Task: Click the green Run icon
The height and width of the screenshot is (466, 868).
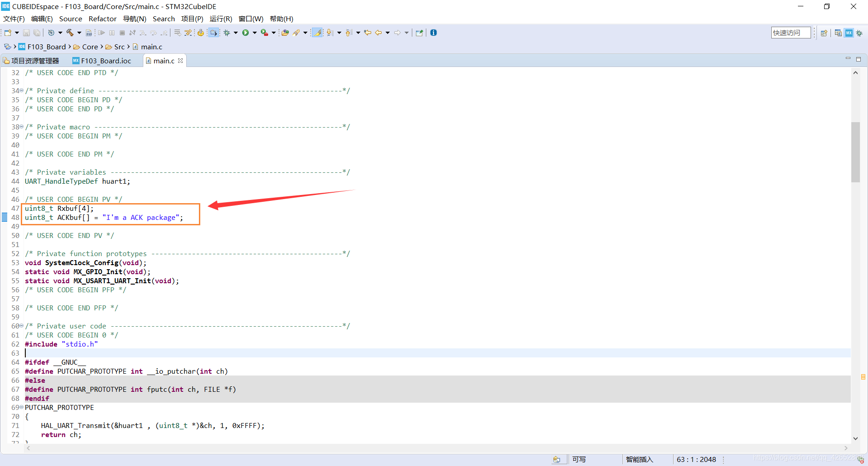Action: point(245,33)
